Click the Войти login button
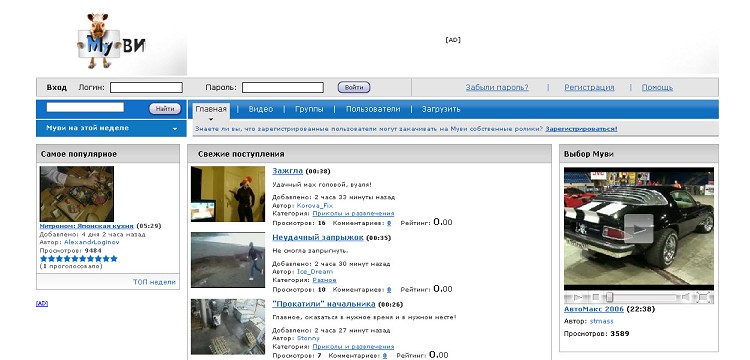This screenshot has height=360, width=750. [354, 87]
